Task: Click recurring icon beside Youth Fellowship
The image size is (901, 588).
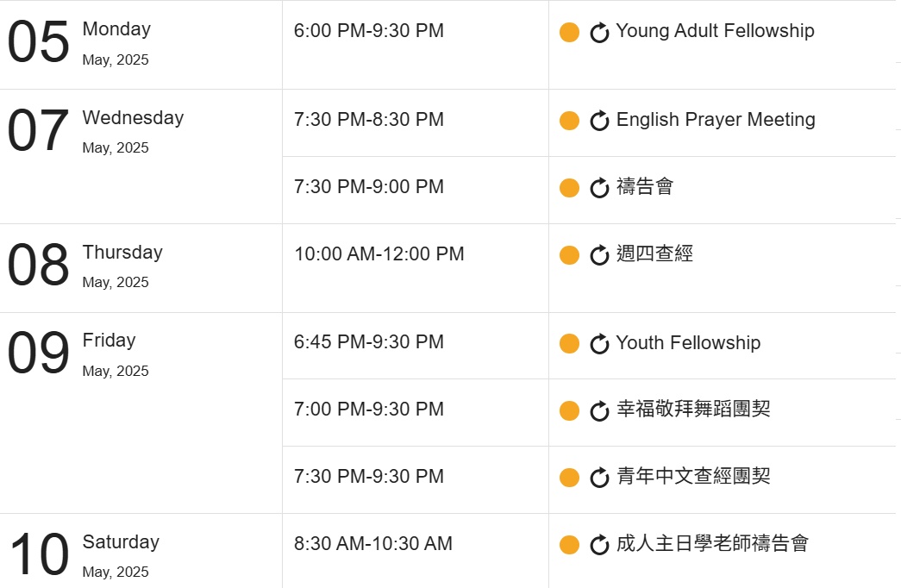Action: click(599, 344)
